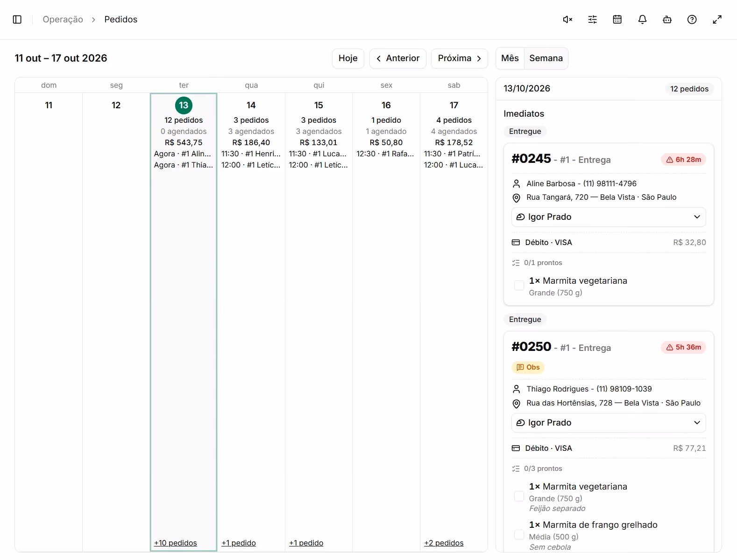Open order entry '12:00 · #1 Letíc...' on day 14

tap(251, 165)
